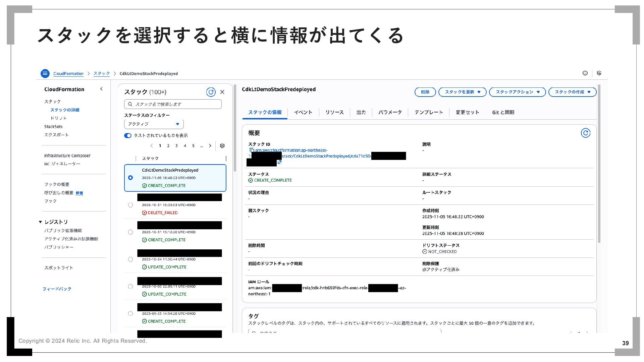The image size is (644, 362).
Task: Click the 削除 button
Action: coord(425,92)
